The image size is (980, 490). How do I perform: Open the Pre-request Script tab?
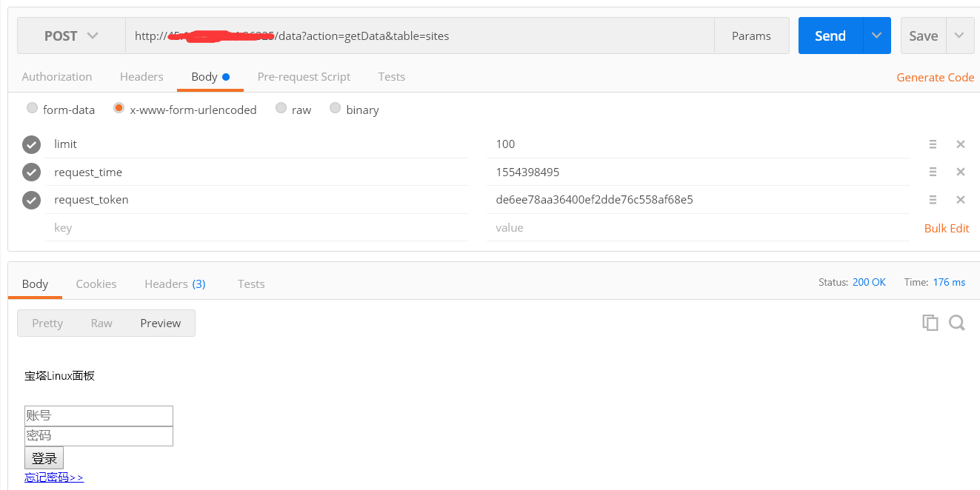304,76
